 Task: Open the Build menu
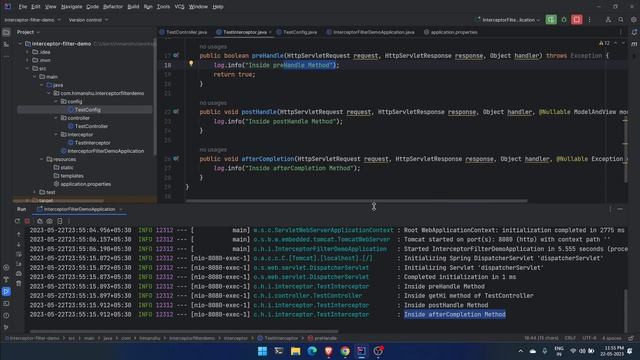133,7
